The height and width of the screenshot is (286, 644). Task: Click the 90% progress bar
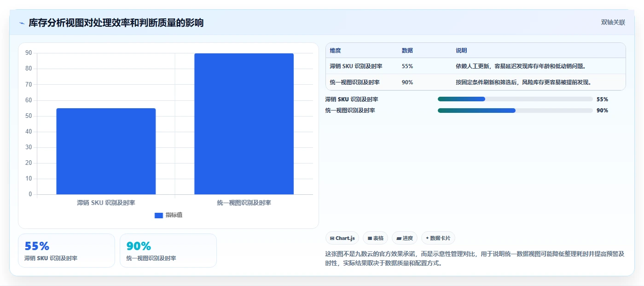pos(515,111)
